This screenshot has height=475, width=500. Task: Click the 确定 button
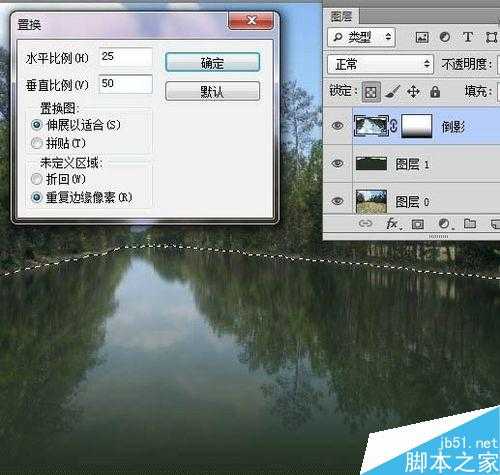click(212, 62)
